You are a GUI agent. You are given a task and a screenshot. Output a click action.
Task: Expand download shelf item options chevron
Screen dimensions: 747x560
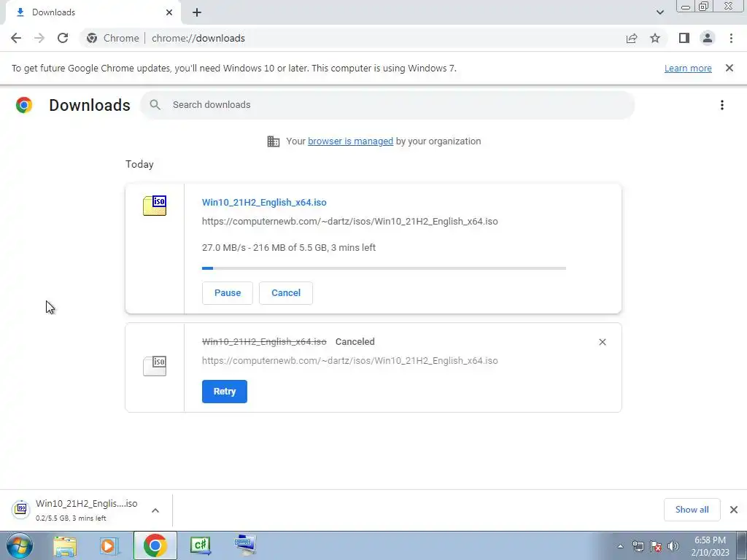(155, 510)
